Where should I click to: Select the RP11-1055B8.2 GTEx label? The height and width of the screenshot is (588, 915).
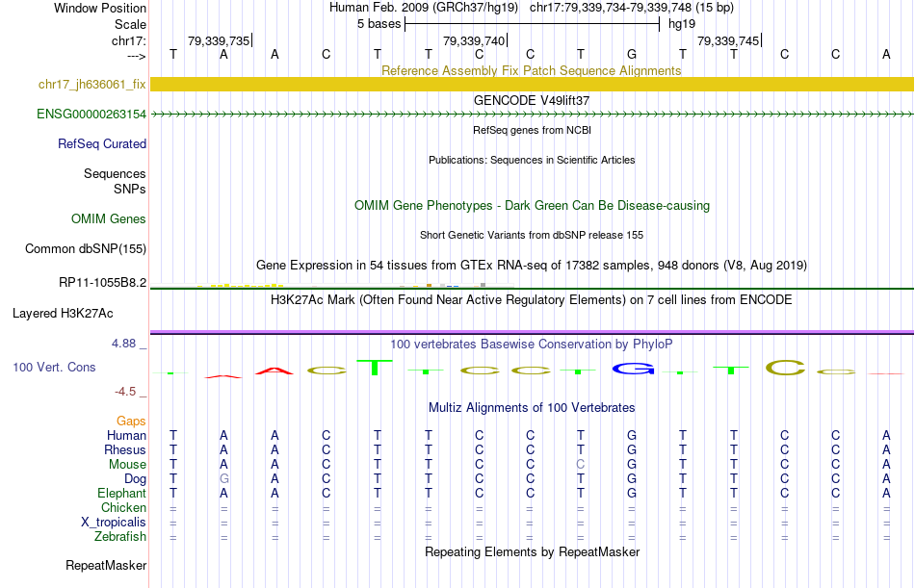click(x=103, y=283)
